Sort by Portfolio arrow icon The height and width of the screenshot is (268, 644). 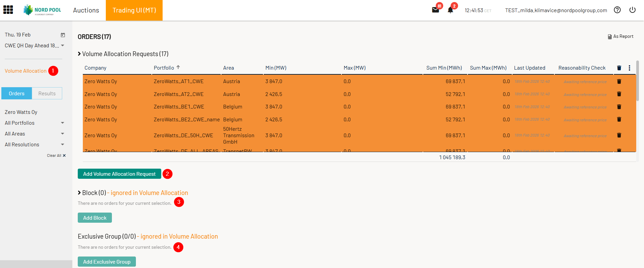point(178,67)
